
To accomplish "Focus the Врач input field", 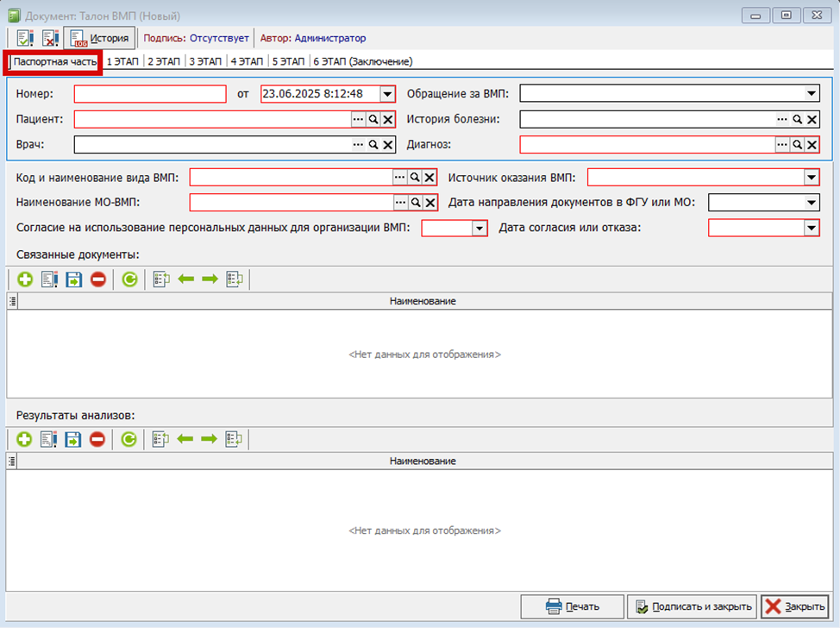I will pyautogui.click(x=212, y=144).
